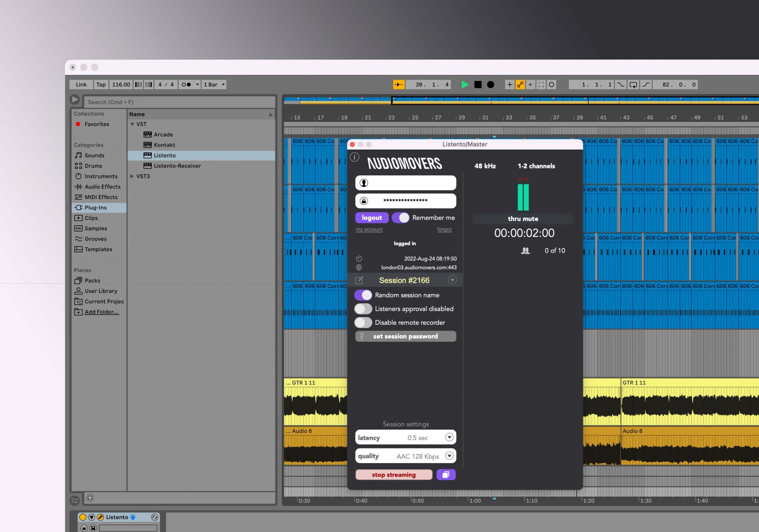The width and height of the screenshot is (759, 532).
Task: Select the Kontakt plug-in
Action: point(164,145)
